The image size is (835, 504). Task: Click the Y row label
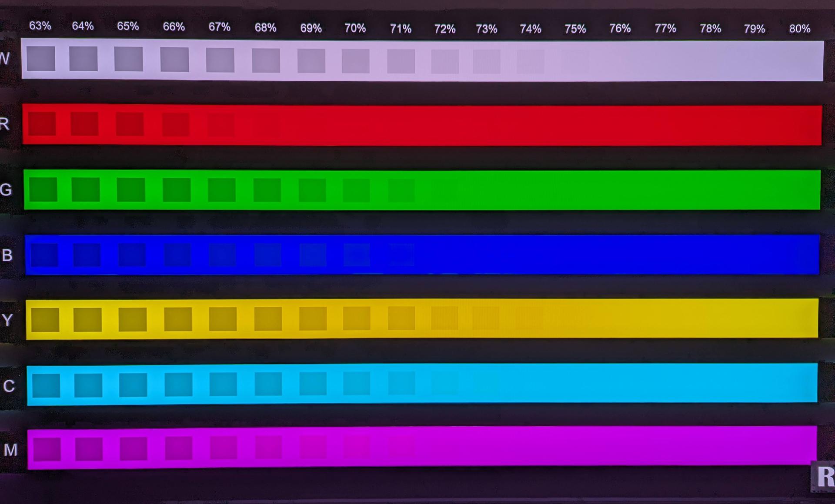[x=7, y=320]
